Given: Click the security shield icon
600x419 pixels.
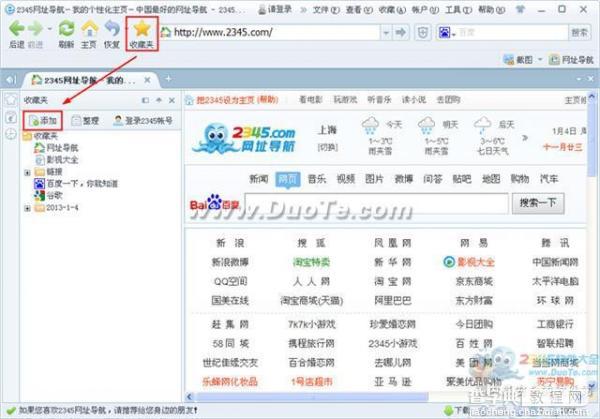Looking at the screenshot, I should coord(423,33).
